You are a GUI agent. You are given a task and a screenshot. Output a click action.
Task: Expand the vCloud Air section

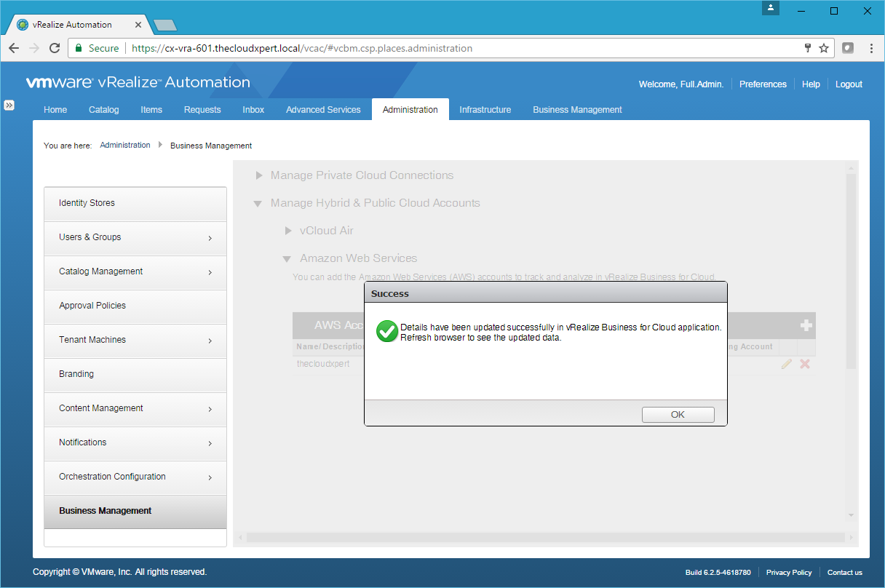point(287,231)
